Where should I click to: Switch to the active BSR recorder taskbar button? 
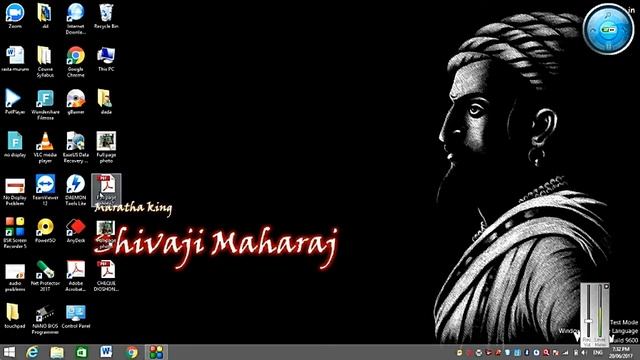[x=156, y=352]
